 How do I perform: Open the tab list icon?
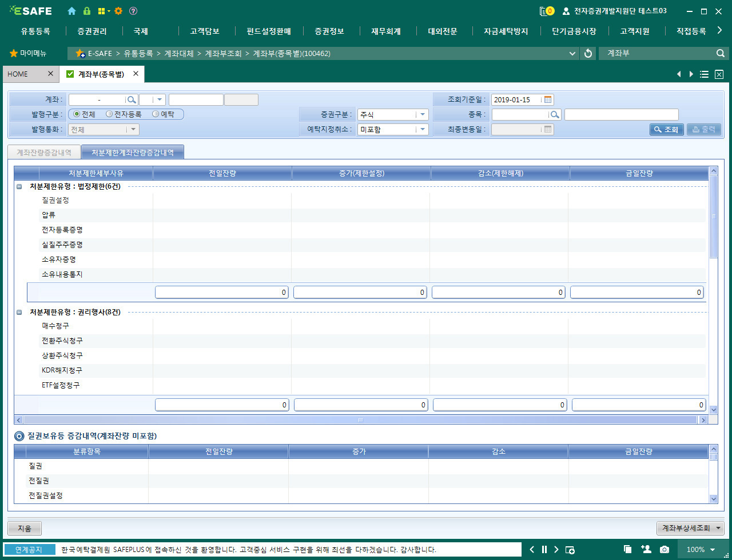705,74
